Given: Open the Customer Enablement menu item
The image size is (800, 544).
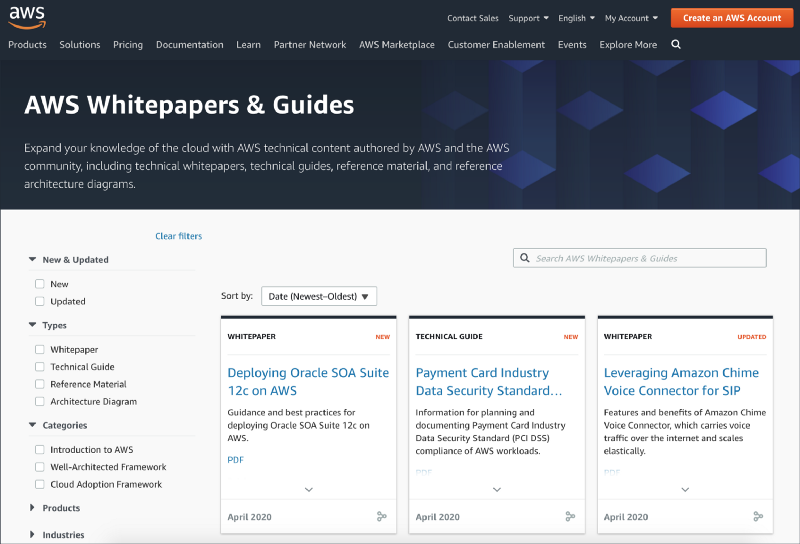Looking at the screenshot, I should (496, 44).
